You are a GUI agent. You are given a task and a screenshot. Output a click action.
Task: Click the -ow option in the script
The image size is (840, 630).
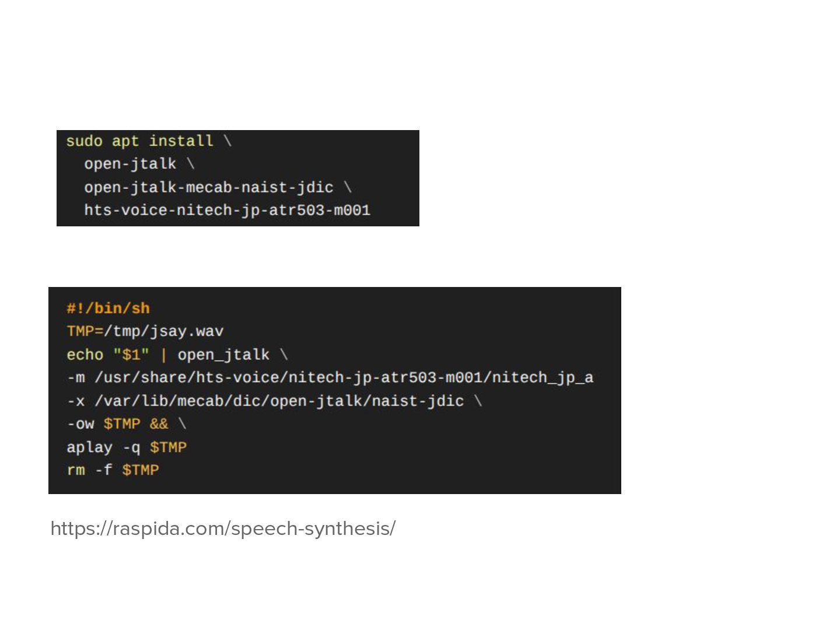[x=80, y=424]
